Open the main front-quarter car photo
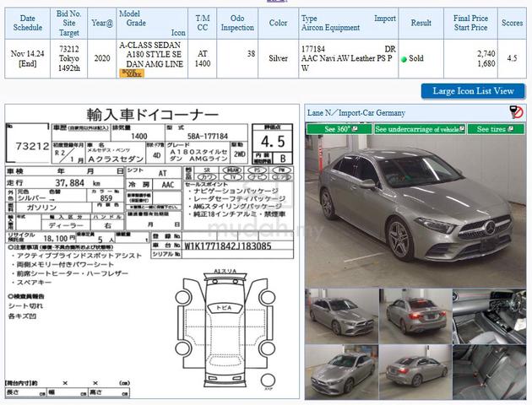This screenshot has height=405, width=532. tap(415, 211)
